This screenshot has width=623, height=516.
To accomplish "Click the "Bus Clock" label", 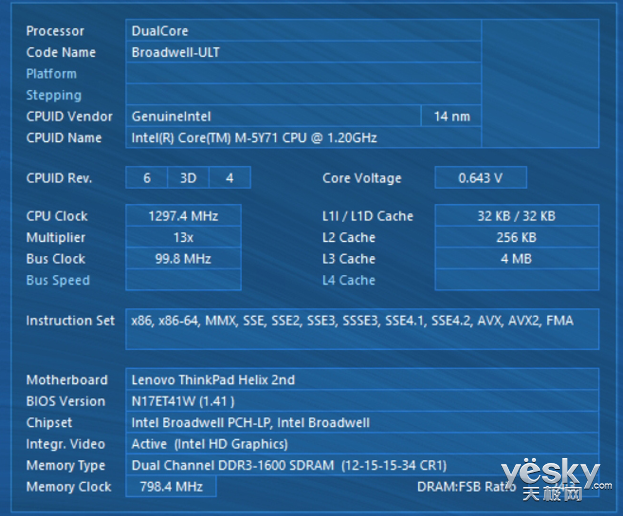I will 56,259.
